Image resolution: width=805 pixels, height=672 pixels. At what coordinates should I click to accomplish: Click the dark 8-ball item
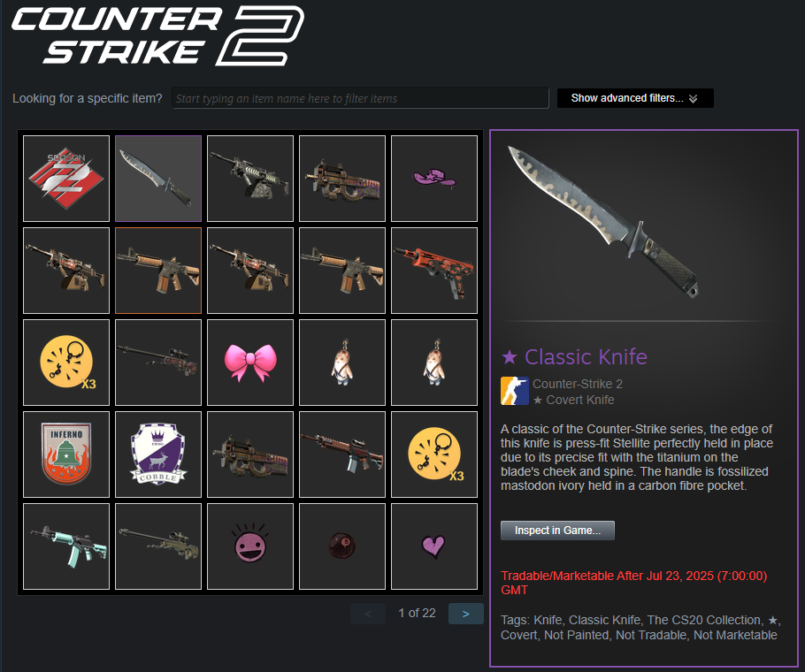(342, 546)
